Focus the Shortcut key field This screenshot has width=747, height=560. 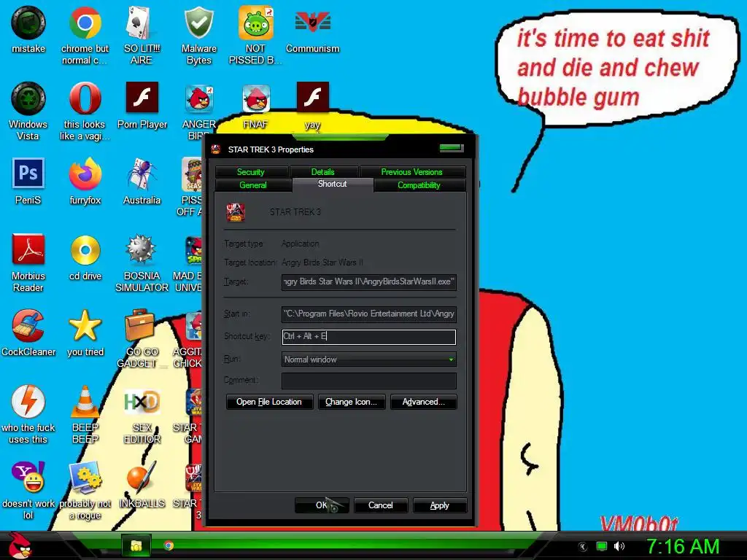(368, 337)
